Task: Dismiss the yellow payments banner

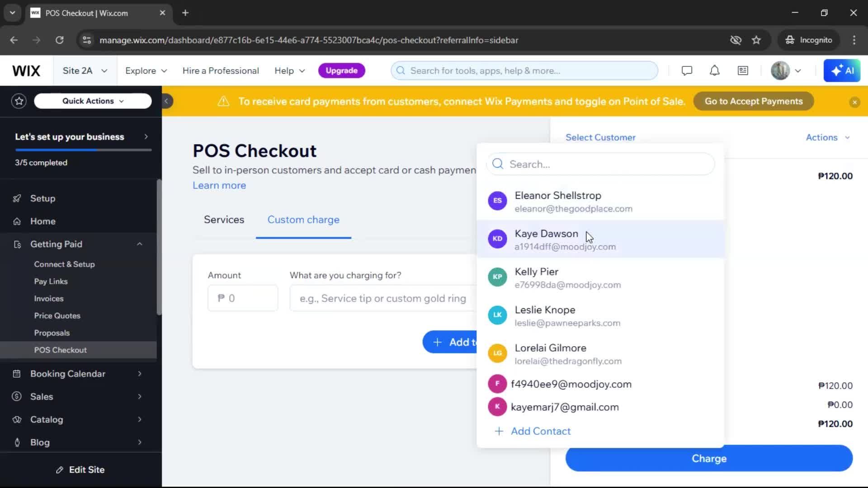Action: point(854,102)
